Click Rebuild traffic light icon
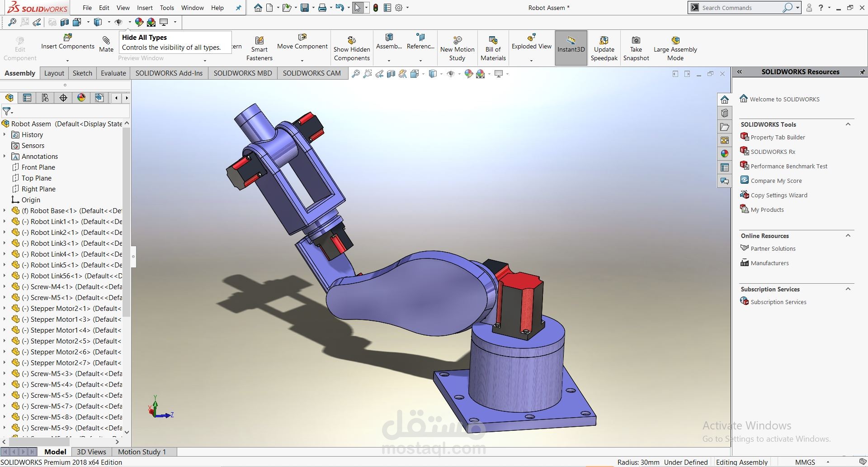This screenshot has width=868, height=467. 376,8
